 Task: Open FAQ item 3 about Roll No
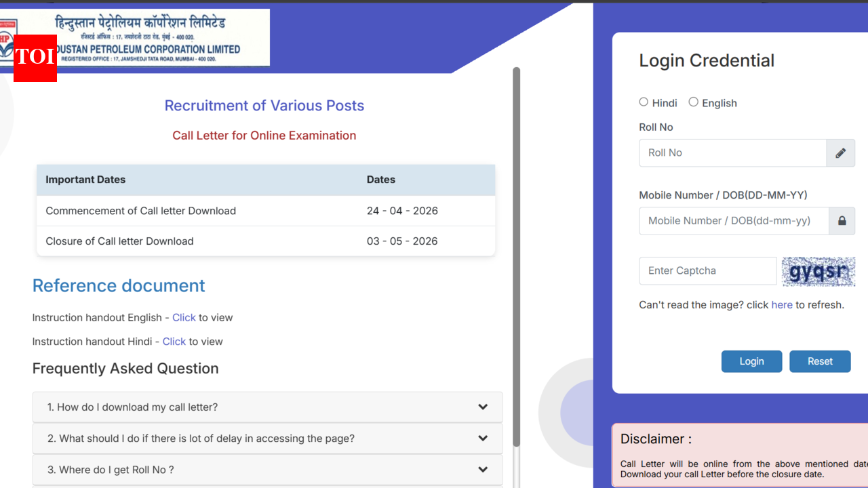(111, 470)
